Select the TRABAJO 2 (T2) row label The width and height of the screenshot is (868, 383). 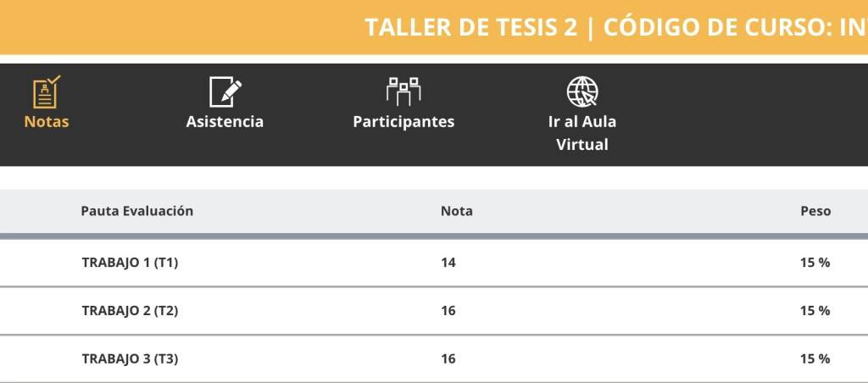click(x=130, y=311)
